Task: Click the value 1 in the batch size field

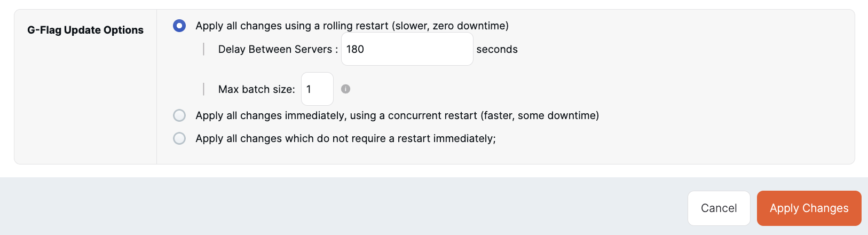Action: pyautogui.click(x=309, y=89)
